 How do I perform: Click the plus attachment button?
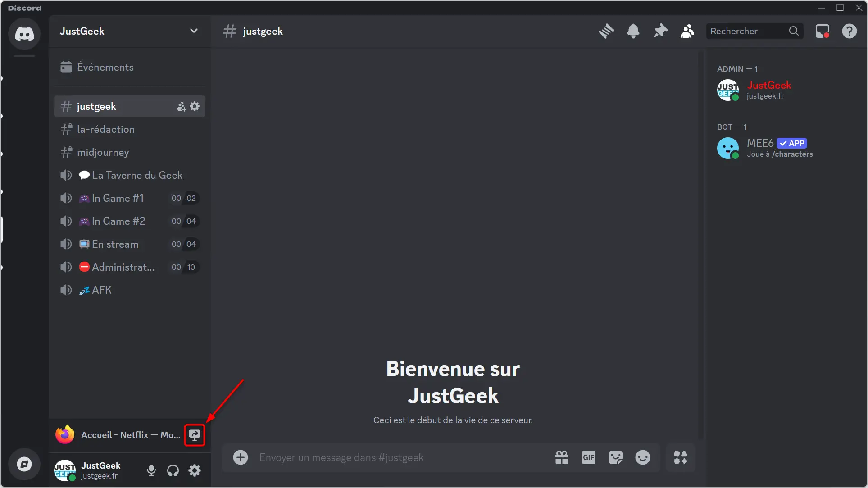[x=241, y=457]
